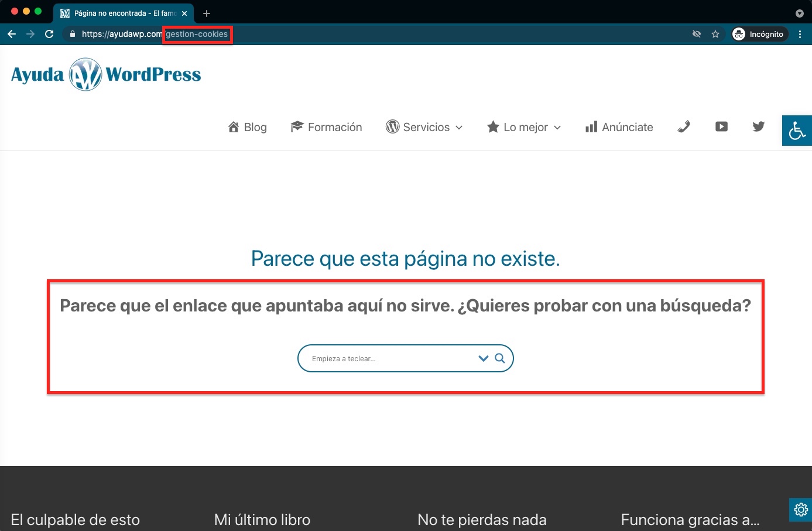
Task: Open the Formación menu item
Action: pos(327,127)
